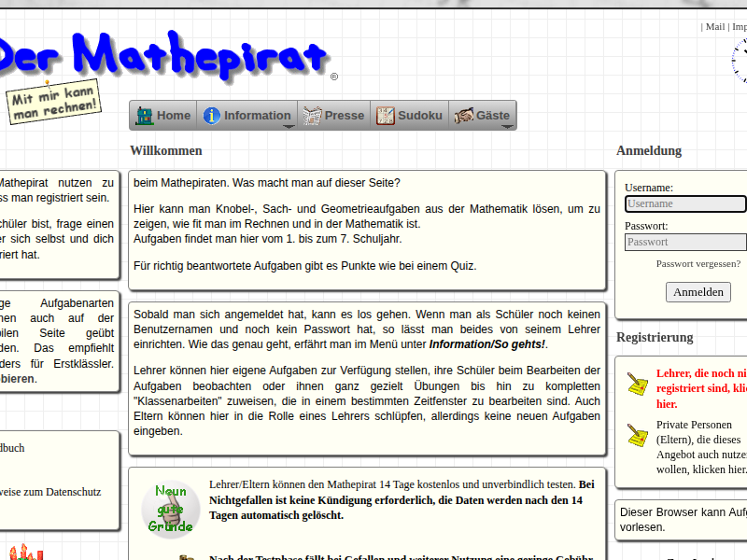Image resolution: width=747 pixels, height=560 pixels.
Task: Click the 'Mit mir kann man rechnen!' sign
Action: (x=54, y=102)
